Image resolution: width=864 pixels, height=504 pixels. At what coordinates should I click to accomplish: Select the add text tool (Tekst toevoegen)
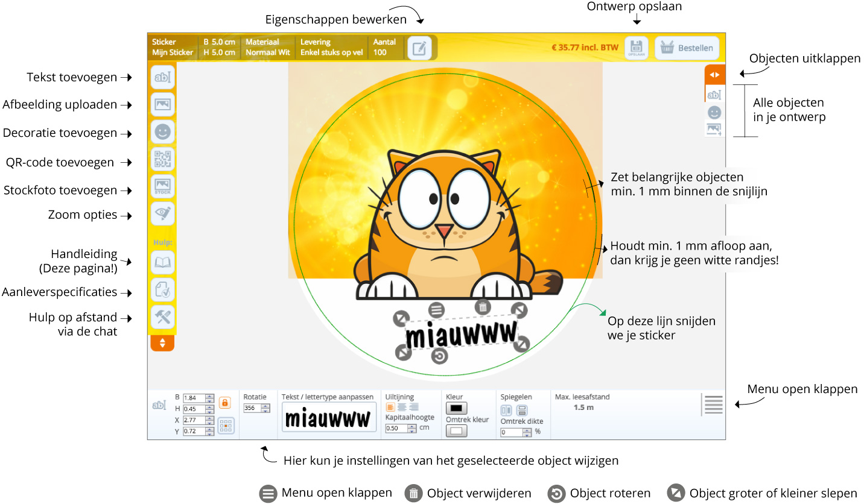[162, 77]
